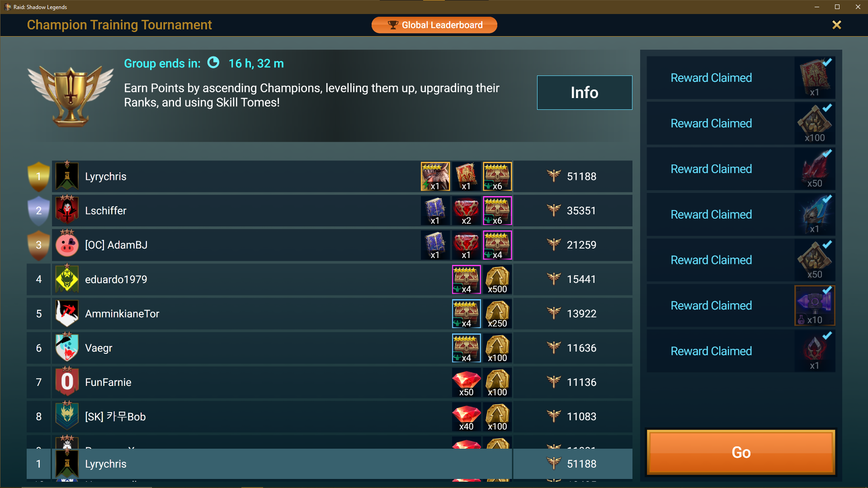868x488 pixels.
Task: Click the pink pig avatar of AdamBJ
Action: pyautogui.click(x=67, y=245)
